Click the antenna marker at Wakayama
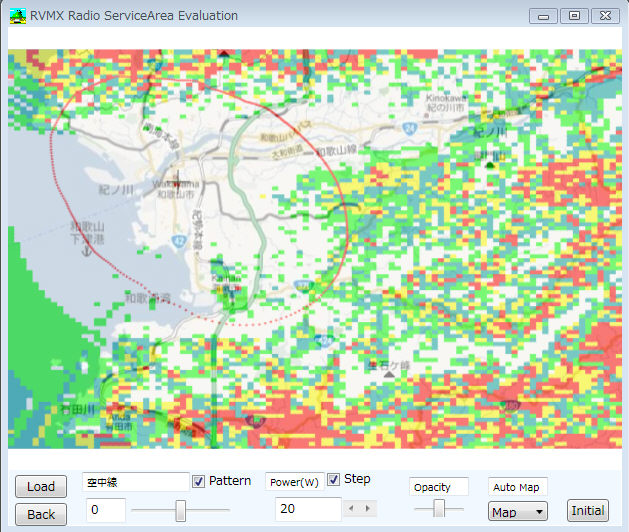The width and height of the screenshot is (629, 532). tap(178, 182)
